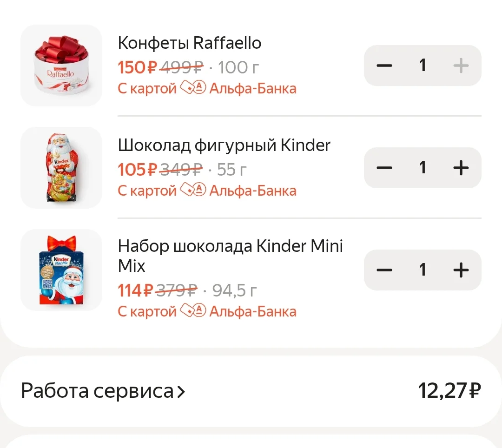Add one more Kinder figure chocolate
502x448 pixels.
coord(461,168)
